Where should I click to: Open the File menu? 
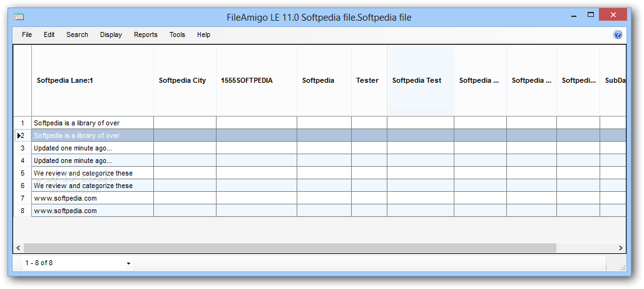click(x=27, y=34)
